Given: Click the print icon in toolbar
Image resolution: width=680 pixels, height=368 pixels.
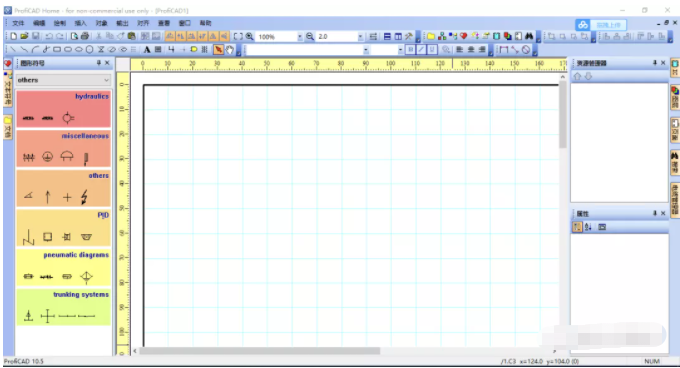Looking at the screenshot, I should [x=85, y=36].
